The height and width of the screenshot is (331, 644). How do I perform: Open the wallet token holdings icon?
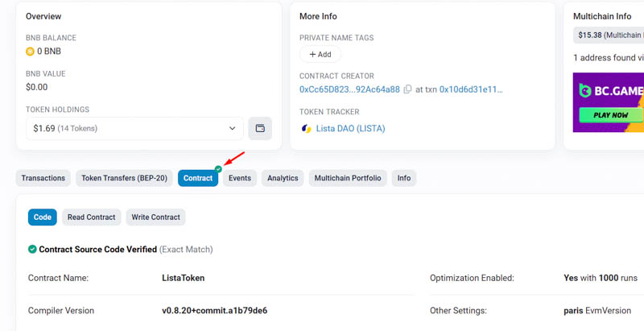click(260, 128)
